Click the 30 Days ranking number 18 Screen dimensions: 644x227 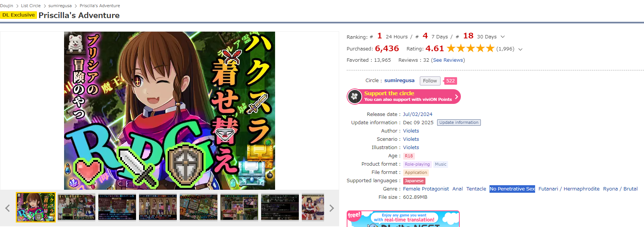coord(468,36)
